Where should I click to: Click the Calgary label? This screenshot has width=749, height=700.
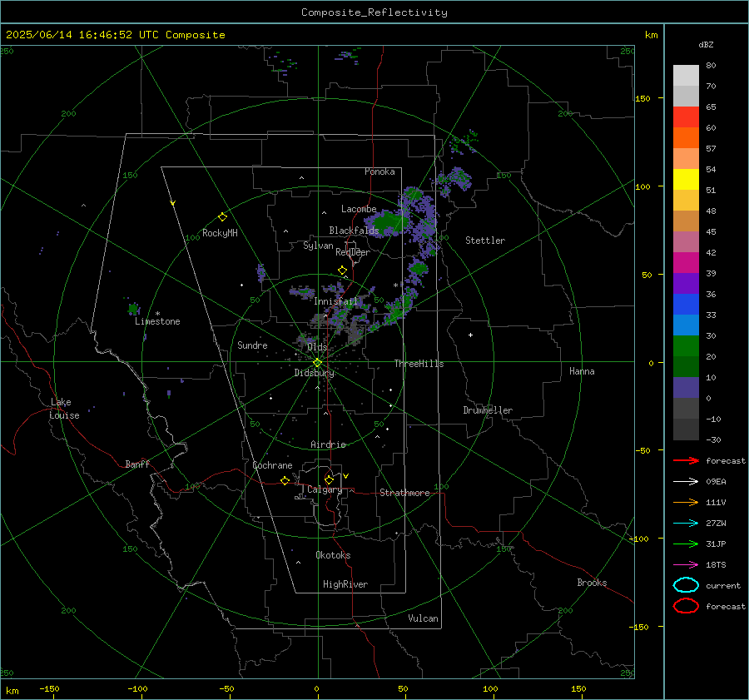pos(325,489)
